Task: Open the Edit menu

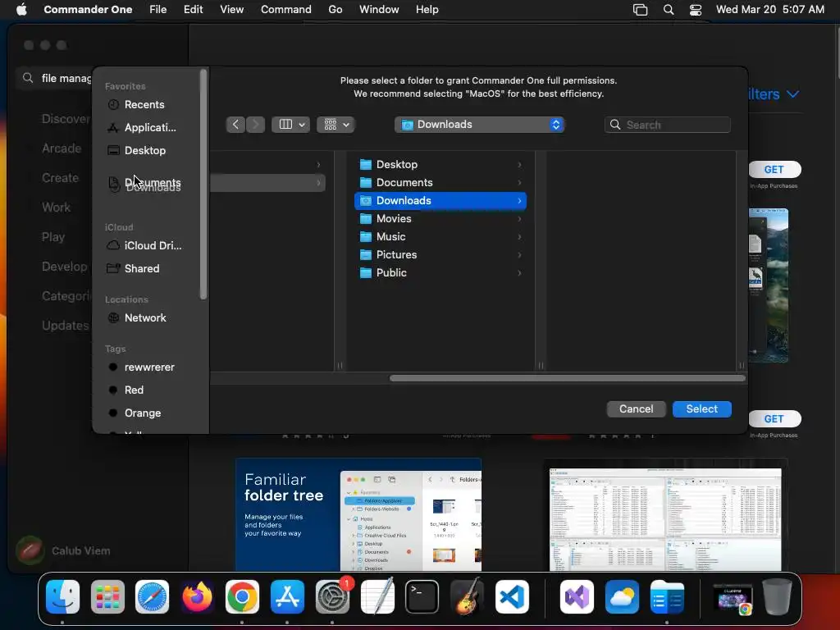Action: (193, 10)
